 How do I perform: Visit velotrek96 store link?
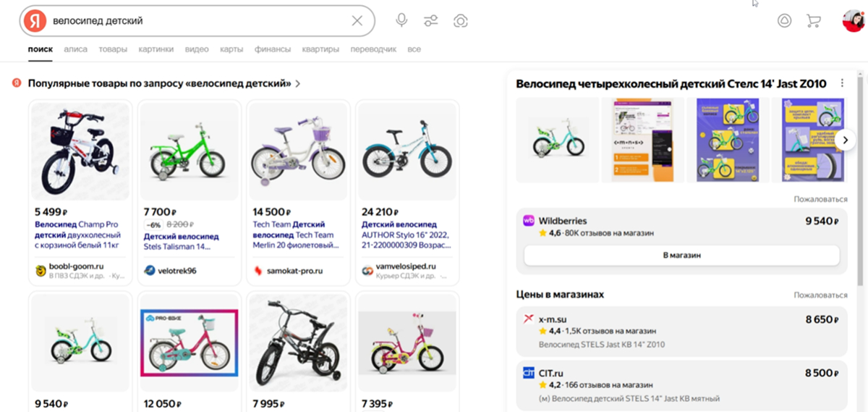tap(177, 271)
